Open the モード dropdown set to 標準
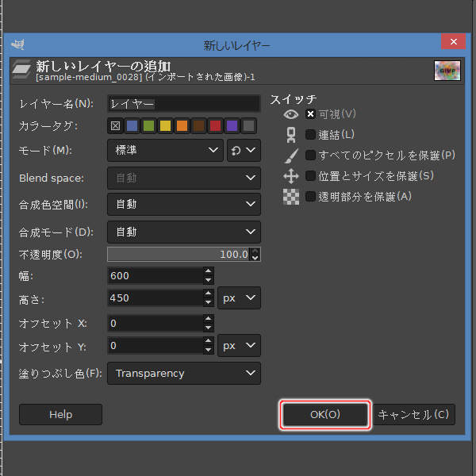 [165, 150]
